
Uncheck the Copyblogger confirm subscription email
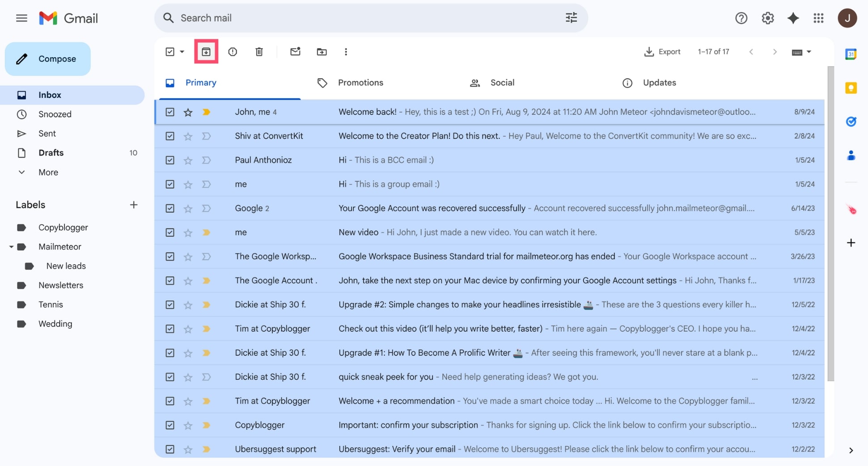pyautogui.click(x=170, y=425)
